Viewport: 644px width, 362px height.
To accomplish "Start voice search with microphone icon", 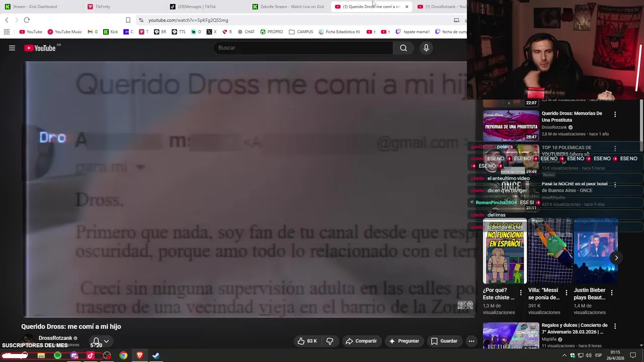I will [x=426, y=48].
